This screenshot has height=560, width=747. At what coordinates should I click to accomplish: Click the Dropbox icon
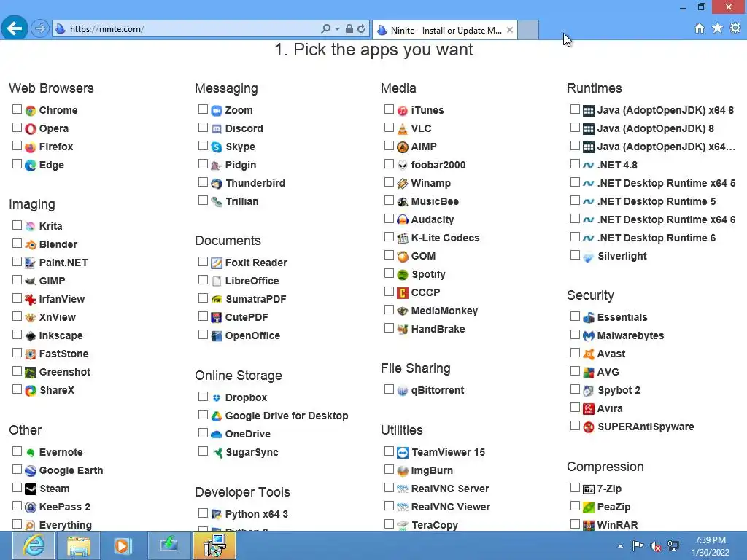pyautogui.click(x=216, y=397)
